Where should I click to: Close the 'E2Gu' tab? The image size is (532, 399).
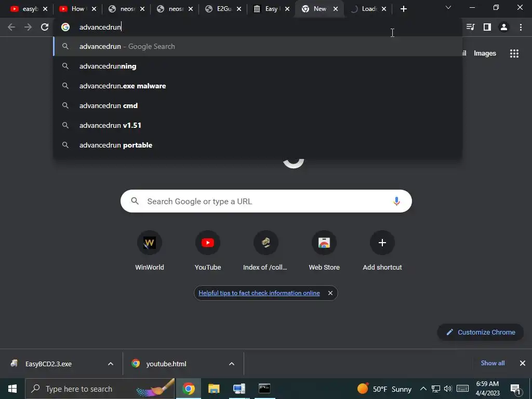(239, 9)
